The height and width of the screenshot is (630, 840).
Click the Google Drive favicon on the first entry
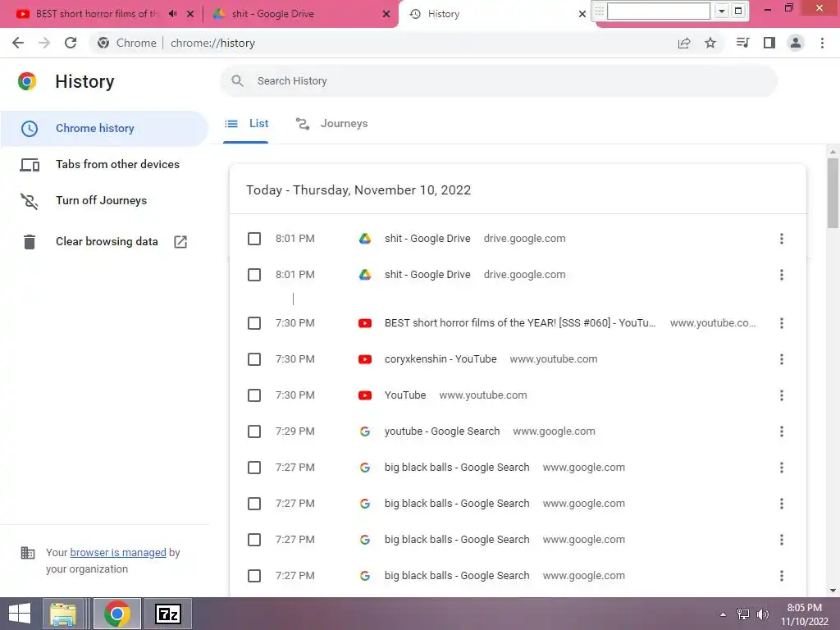(365, 239)
